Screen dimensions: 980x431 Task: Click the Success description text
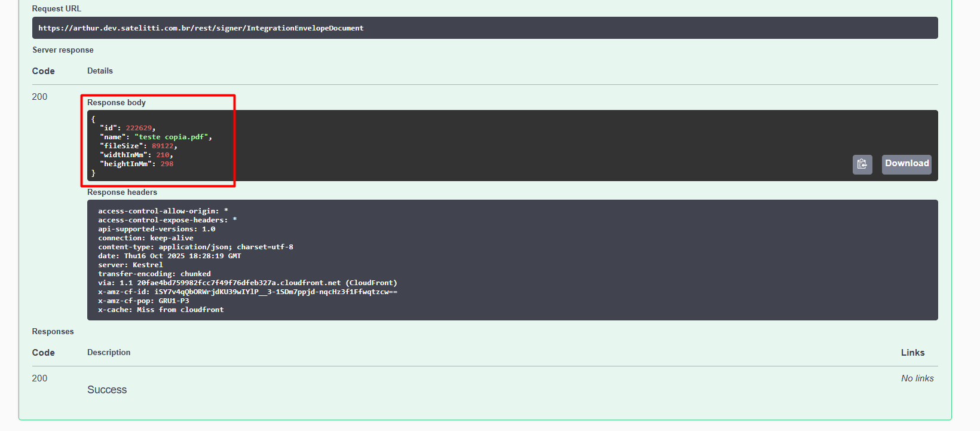point(107,390)
